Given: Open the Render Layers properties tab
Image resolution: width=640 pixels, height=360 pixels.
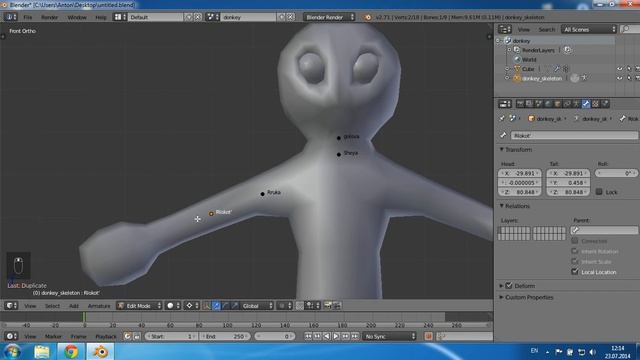Looking at the screenshot, I should [529, 104].
